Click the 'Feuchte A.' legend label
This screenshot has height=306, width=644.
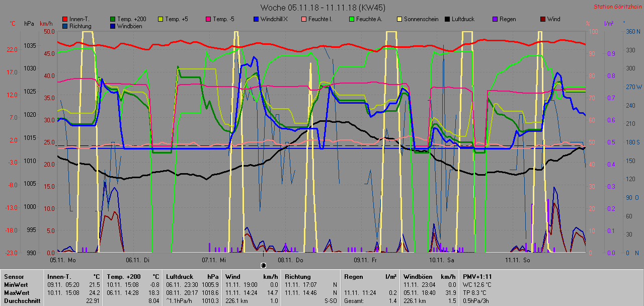click(x=369, y=19)
